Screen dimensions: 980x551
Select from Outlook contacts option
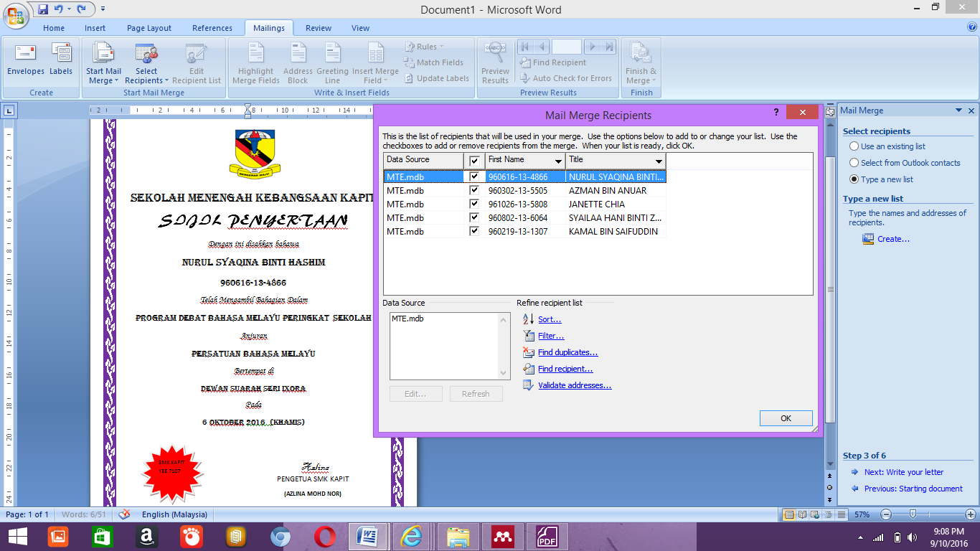pyautogui.click(x=854, y=163)
